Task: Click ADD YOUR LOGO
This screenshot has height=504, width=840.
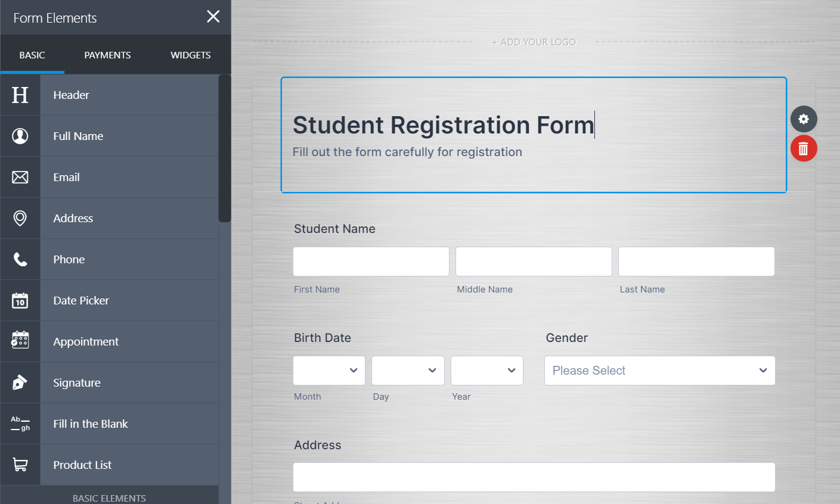Action: click(534, 42)
